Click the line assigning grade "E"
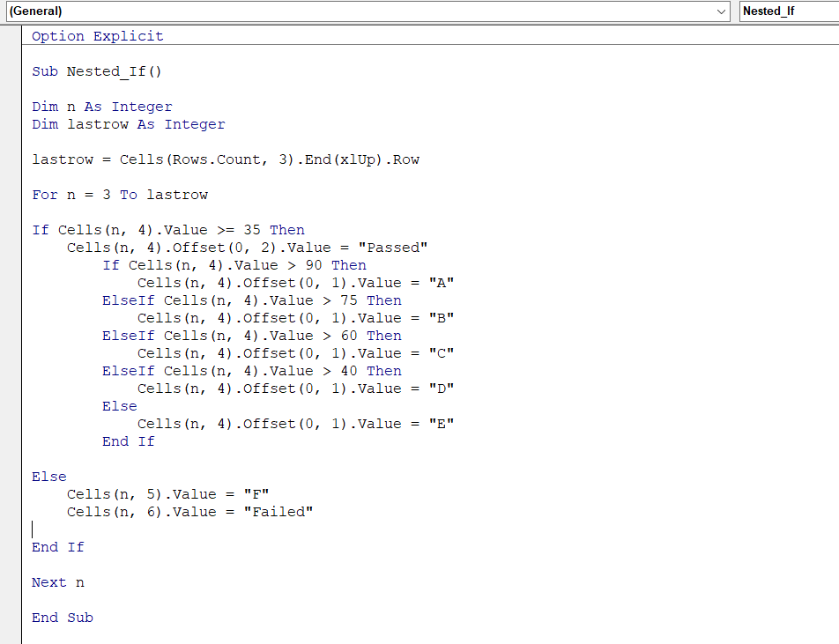The height and width of the screenshot is (644, 839). point(295,424)
